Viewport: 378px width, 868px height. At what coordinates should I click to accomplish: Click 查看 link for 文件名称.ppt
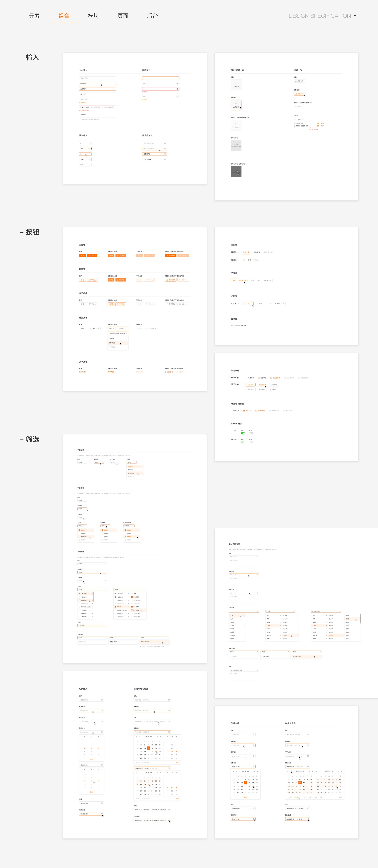coord(318,123)
